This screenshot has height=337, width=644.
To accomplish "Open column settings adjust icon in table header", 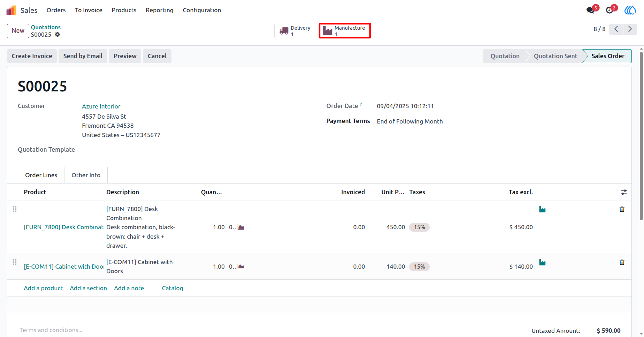I will (x=624, y=192).
